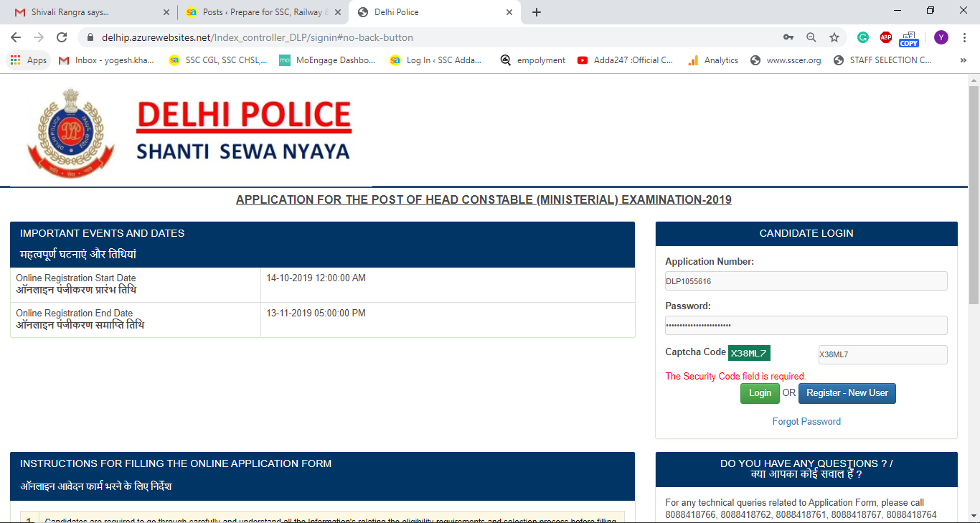Bookmark this page with the star icon
This screenshot has width=980, height=523.
[834, 37]
